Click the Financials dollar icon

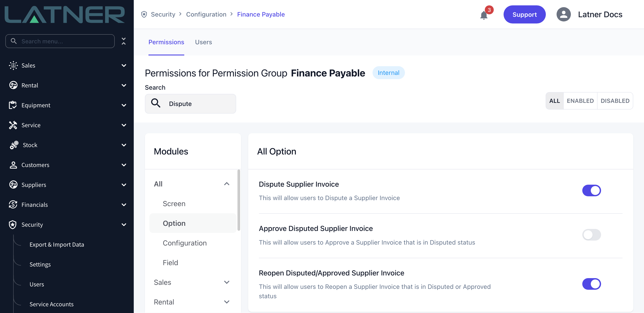(x=13, y=205)
